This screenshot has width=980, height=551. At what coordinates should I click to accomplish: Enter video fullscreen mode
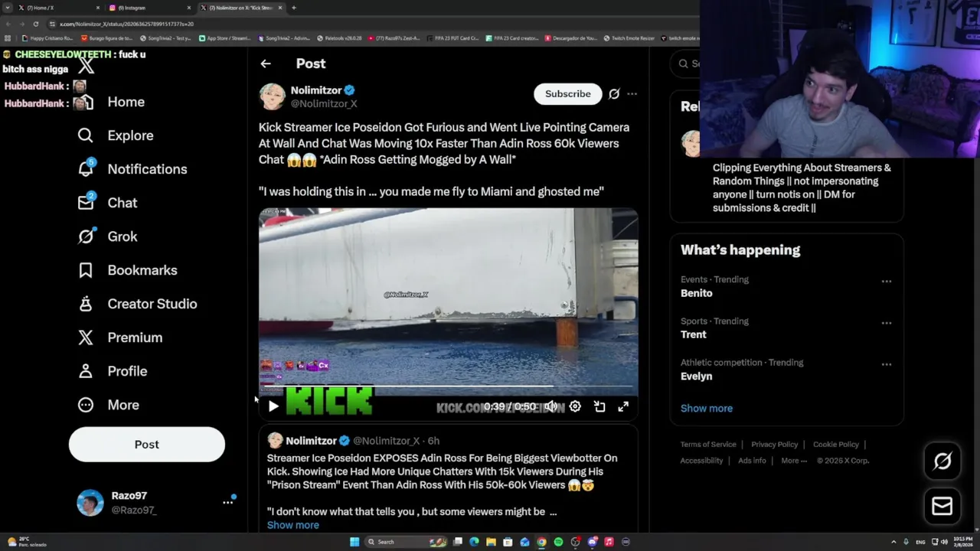[x=623, y=406]
